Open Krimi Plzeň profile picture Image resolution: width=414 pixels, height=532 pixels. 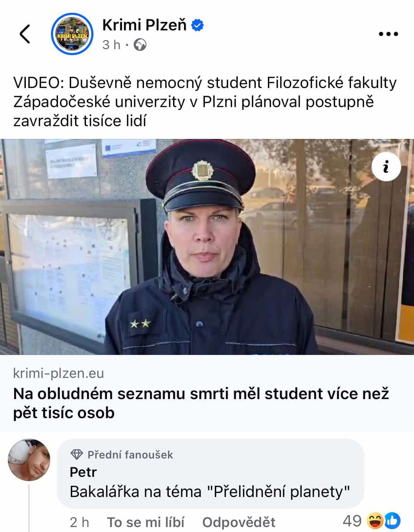72,34
